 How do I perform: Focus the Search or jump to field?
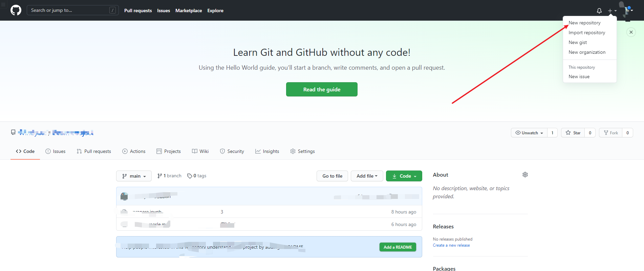click(x=73, y=10)
